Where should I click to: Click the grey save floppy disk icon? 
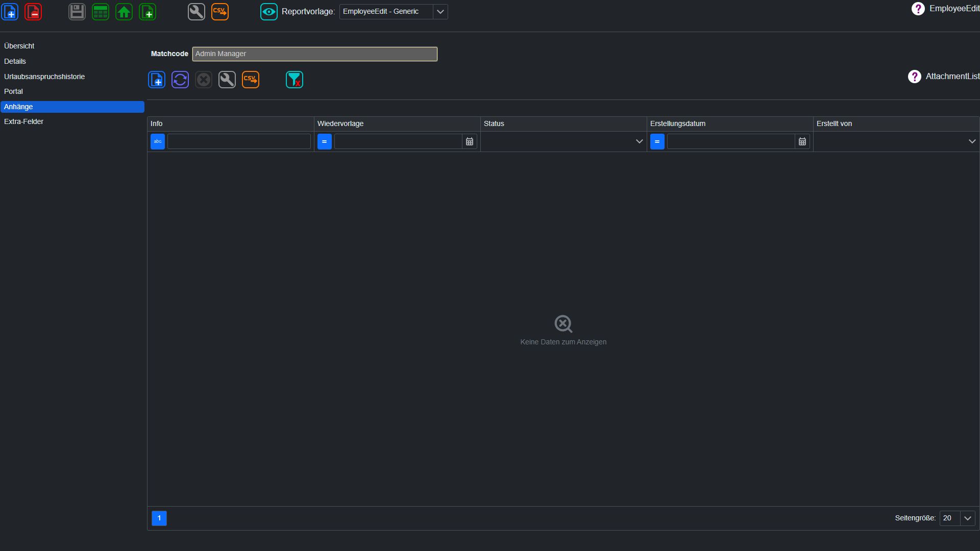tap(77, 12)
